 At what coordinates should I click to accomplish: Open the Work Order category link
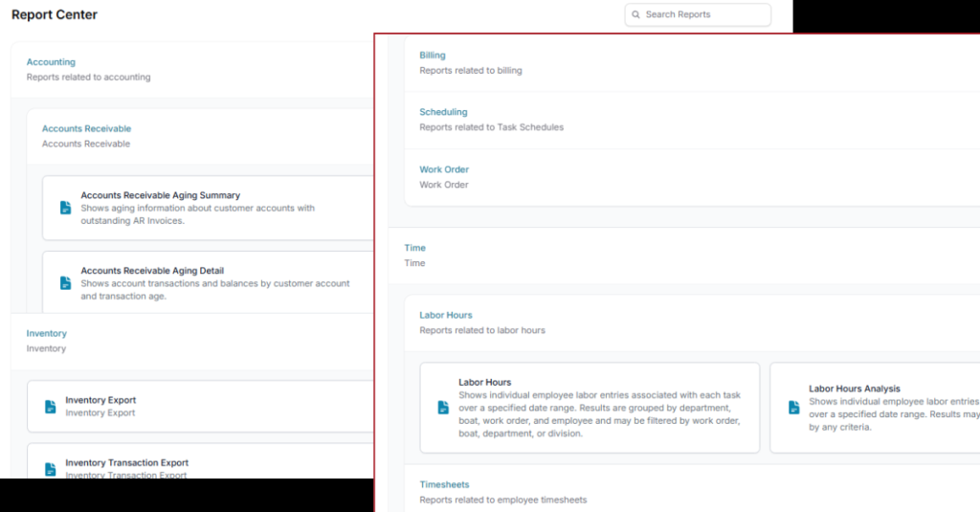(444, 169)
